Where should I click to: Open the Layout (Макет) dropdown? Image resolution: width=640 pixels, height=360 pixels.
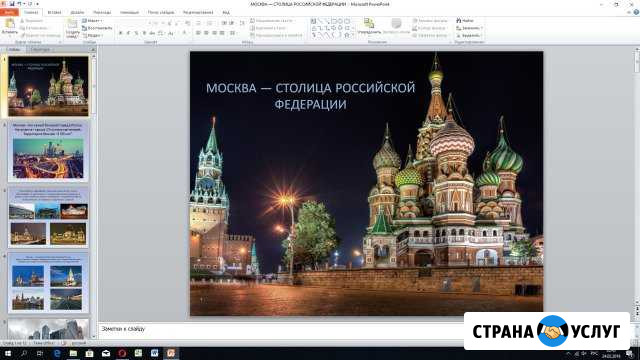point(92,20)
